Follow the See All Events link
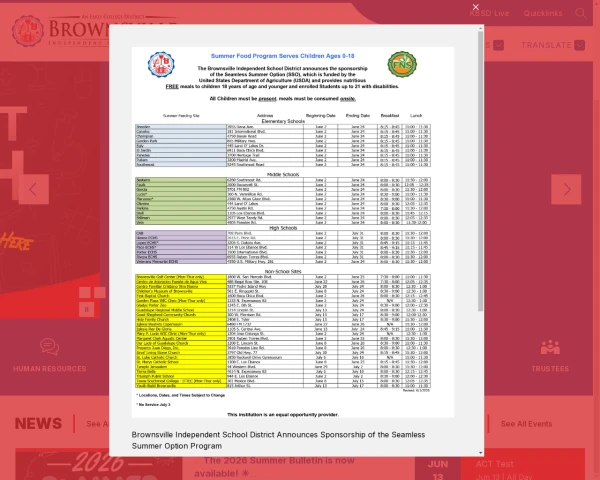 click(x=527, y=424)
